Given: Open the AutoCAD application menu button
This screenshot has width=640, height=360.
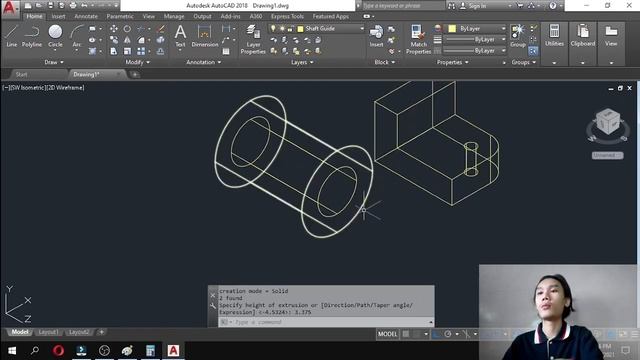Looking at the screenshot, I should (x=10, y=9).
